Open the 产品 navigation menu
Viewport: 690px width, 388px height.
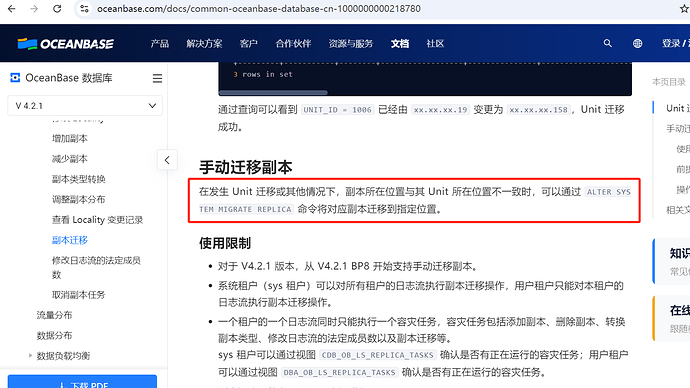(x=159, y=44)
